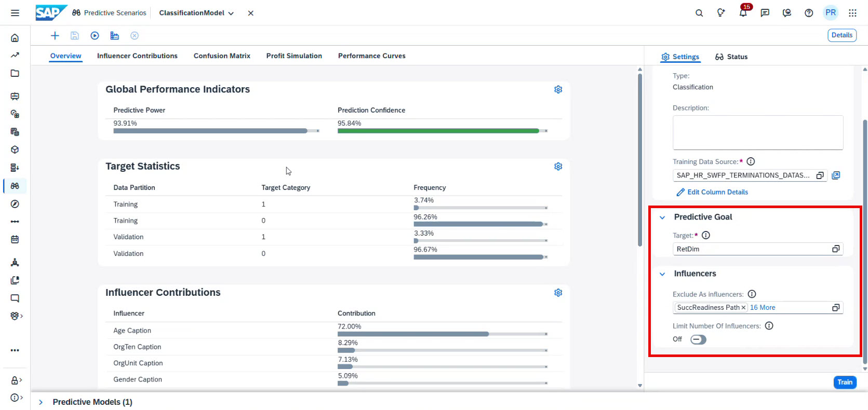Expand the Predictive Models (1) panel
Screen dimensions: 868x410
pos(41,402)
